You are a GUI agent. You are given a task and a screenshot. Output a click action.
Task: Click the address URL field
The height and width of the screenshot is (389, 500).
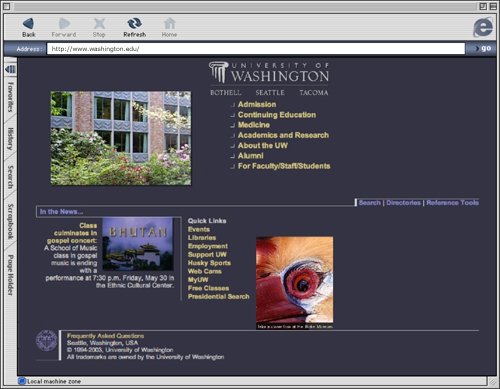tap(256, 49)
